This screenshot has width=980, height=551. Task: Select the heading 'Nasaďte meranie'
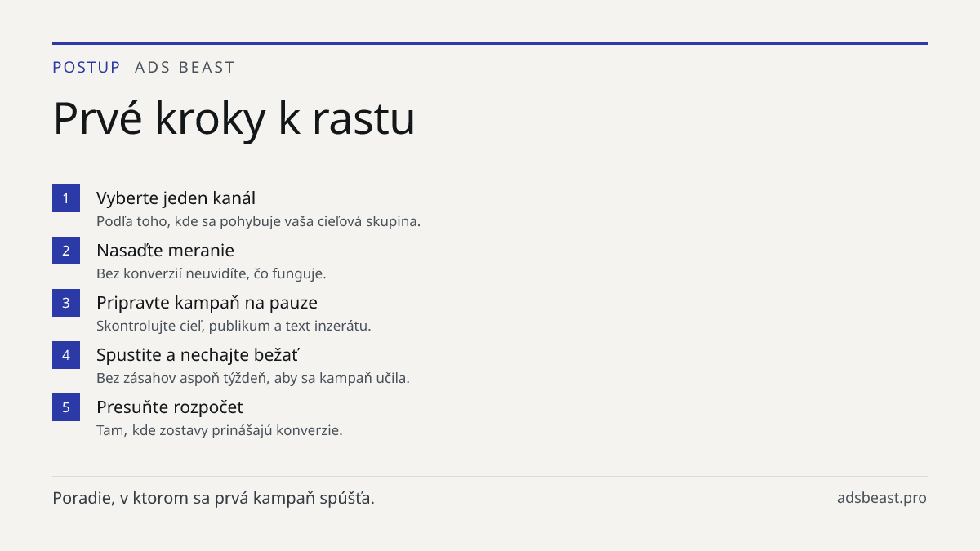(165, 251)
